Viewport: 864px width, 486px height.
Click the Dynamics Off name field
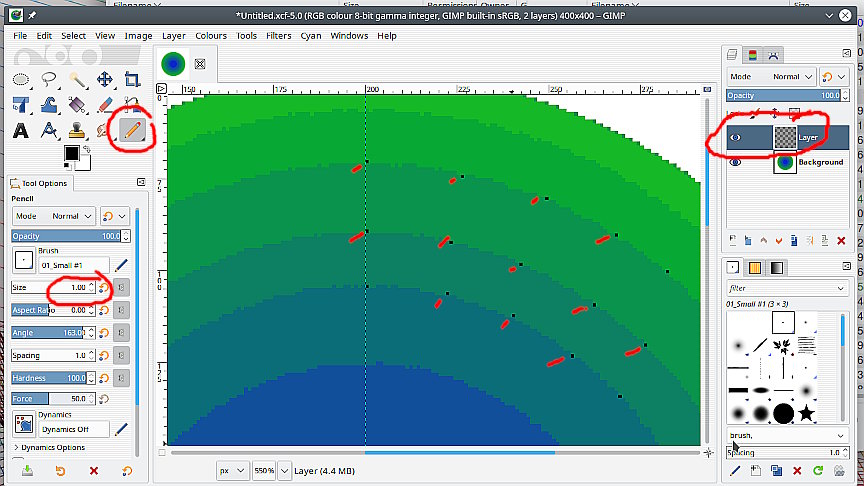click(x=73, y=429)
